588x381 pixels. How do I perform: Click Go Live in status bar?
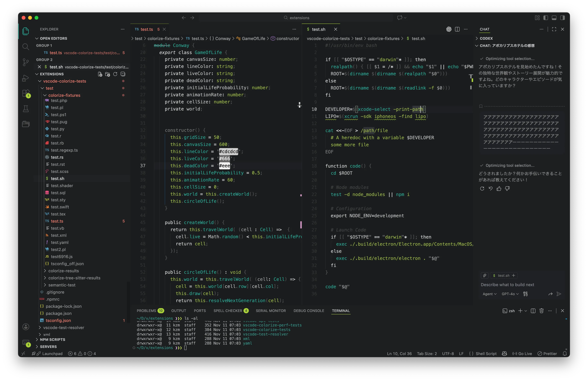[522, 354]
